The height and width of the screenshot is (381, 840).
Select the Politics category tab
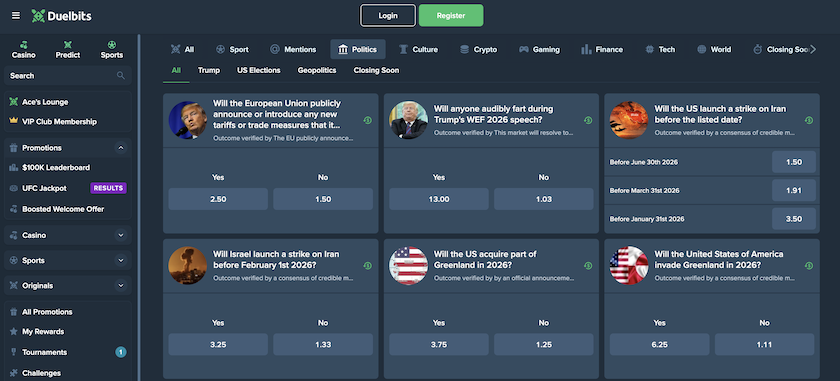point(357,49)
